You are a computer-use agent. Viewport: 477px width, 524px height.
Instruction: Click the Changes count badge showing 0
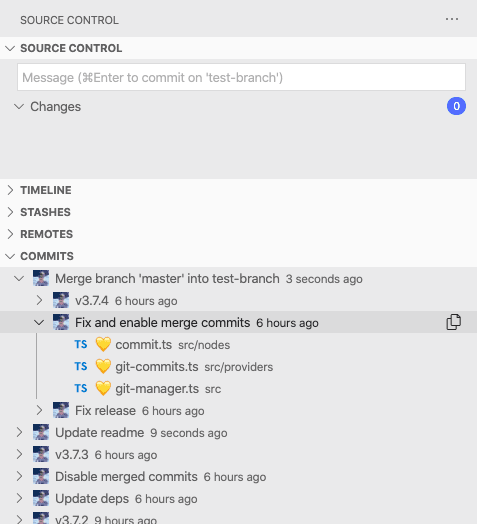456,106
